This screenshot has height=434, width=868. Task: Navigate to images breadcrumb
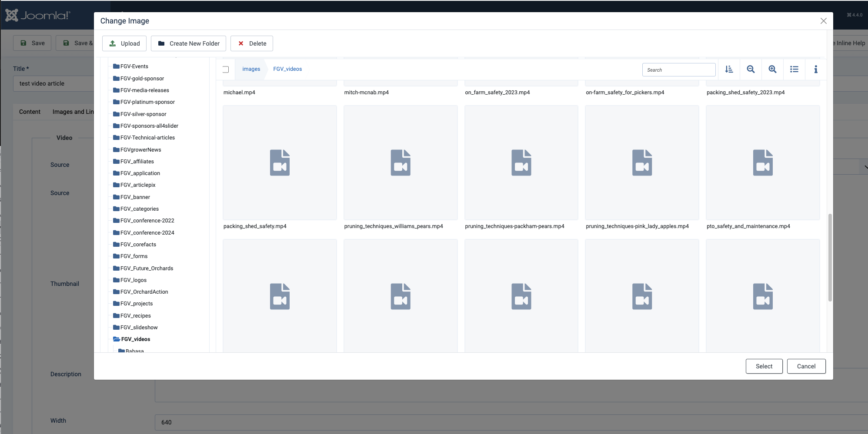pyautogui.click(x=251, y=69)
